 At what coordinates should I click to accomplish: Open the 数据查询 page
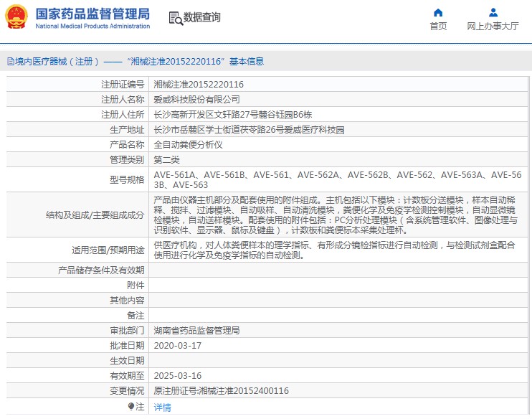point(201,17)
